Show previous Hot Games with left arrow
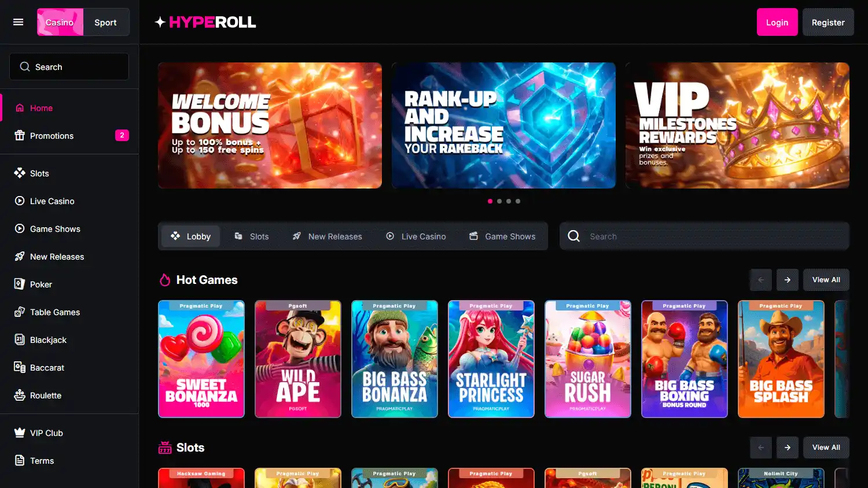The image size is (868, 488). (x=761, y=280)
